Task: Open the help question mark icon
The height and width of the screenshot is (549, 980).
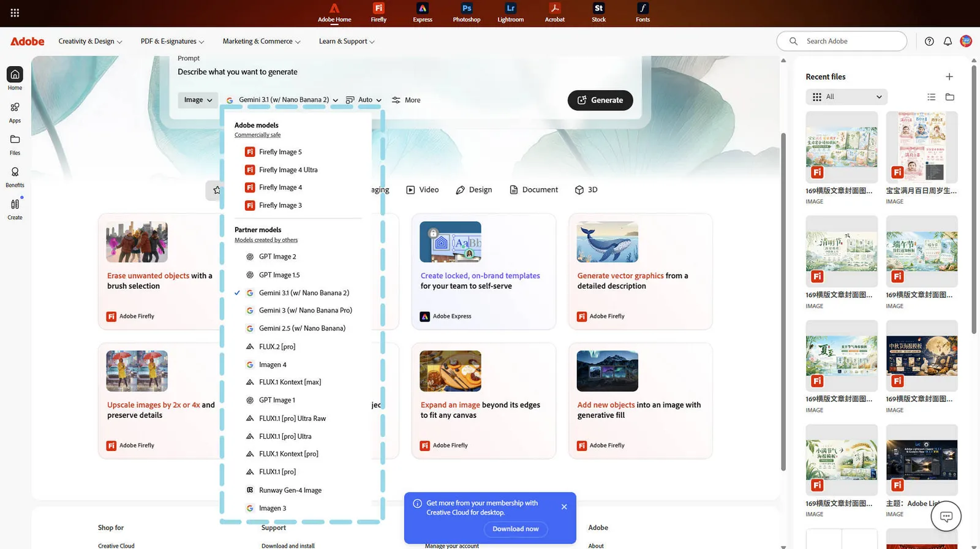Action: [929, 41]
